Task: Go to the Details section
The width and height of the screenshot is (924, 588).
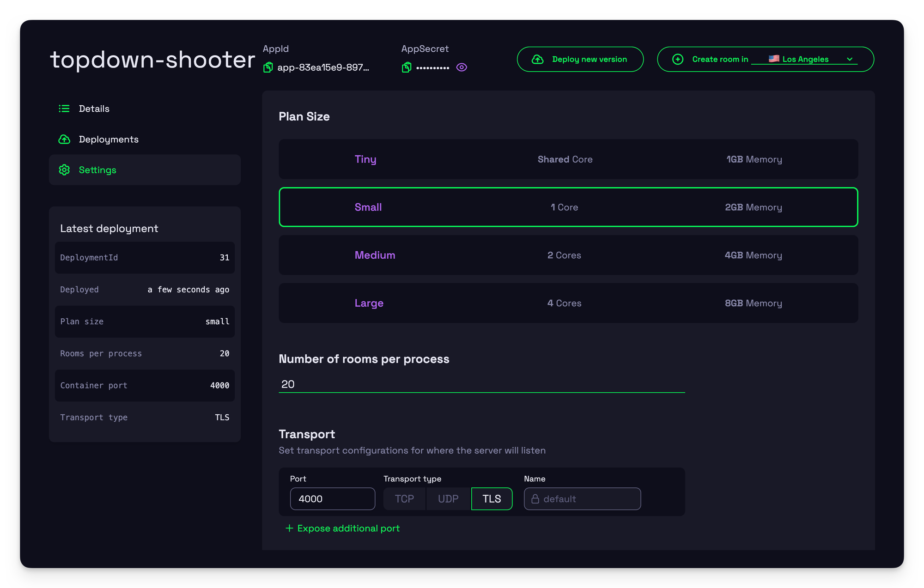Action: point(94,109)
